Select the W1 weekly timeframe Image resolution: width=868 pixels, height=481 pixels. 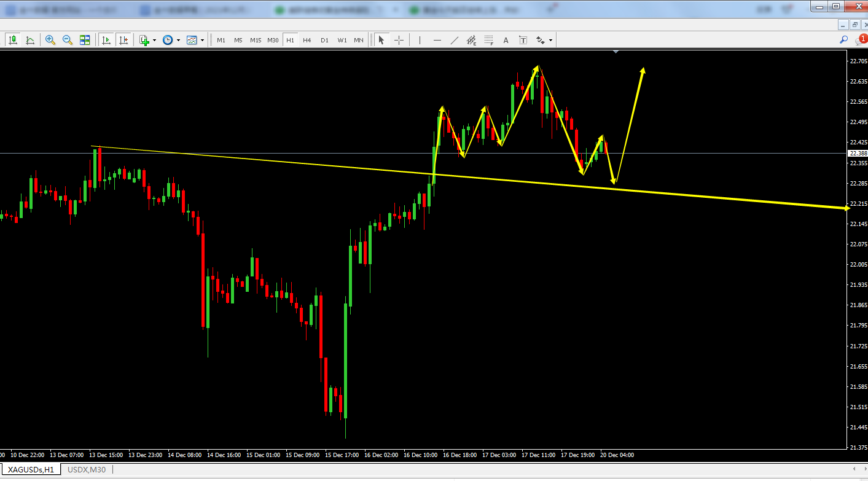(x=342, y=40)
